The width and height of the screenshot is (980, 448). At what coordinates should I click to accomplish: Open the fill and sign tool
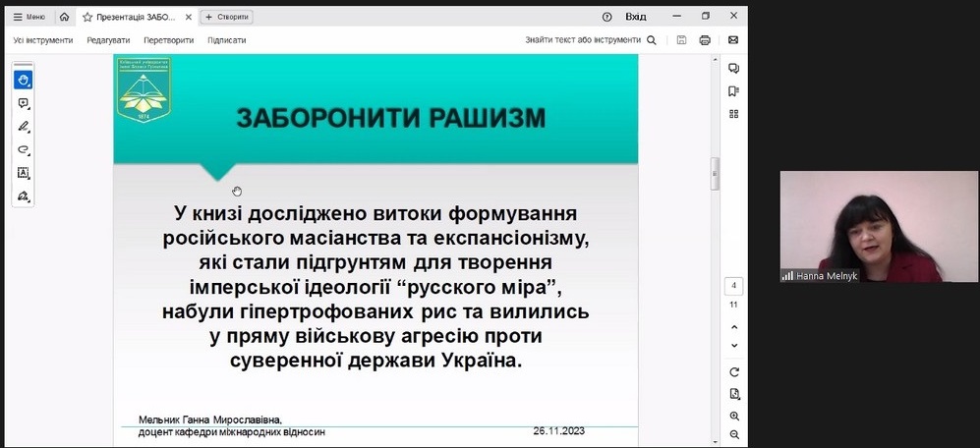23,196
